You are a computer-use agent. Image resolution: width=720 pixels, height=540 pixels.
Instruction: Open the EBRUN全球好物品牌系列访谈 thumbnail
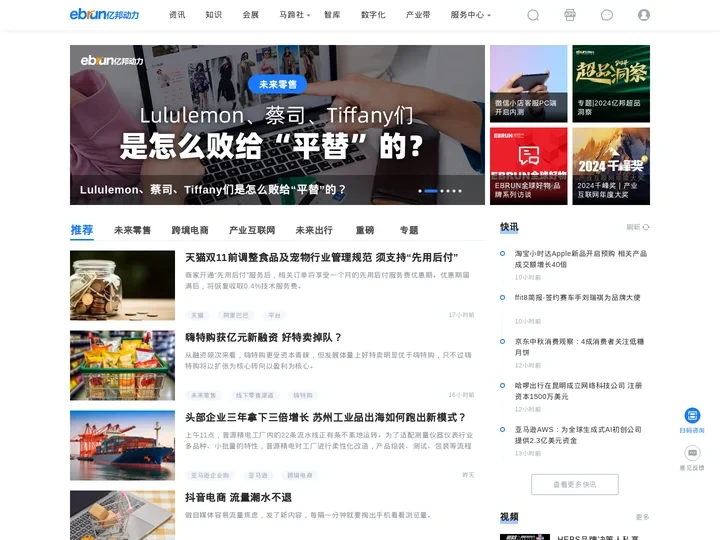pos(529,166)
